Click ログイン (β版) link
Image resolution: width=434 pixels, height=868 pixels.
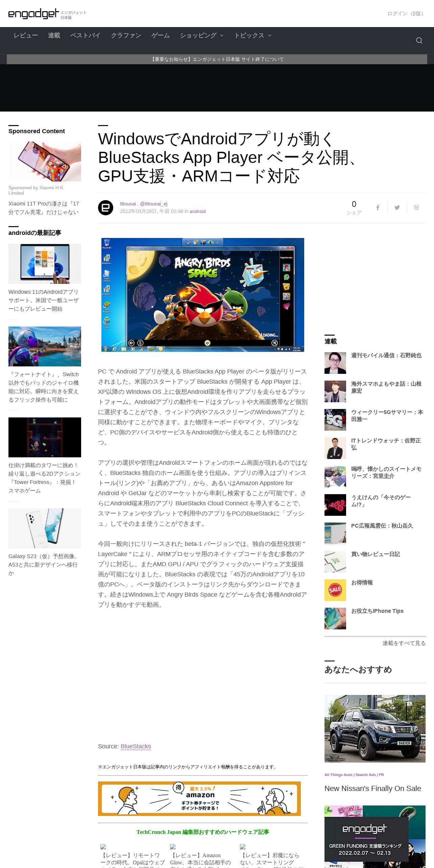click(407, 14)
